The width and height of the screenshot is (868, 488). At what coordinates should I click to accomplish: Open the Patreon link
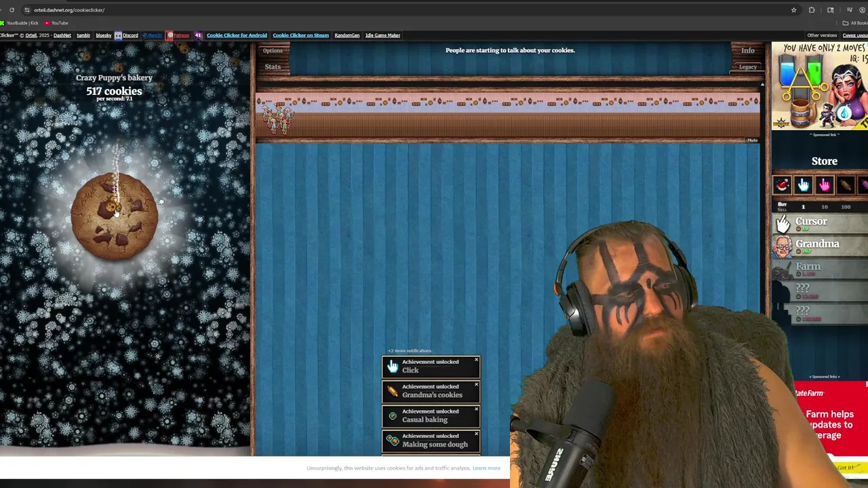[x=178, y=35]
